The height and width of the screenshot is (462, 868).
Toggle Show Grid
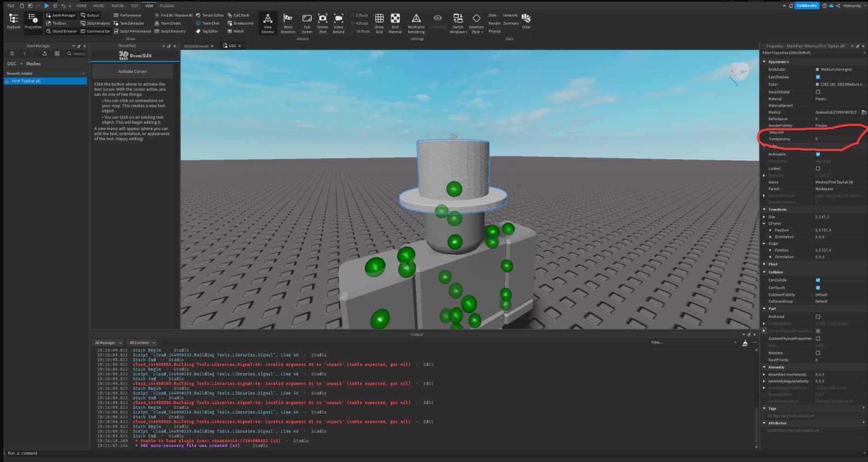(x=379, y=22)
